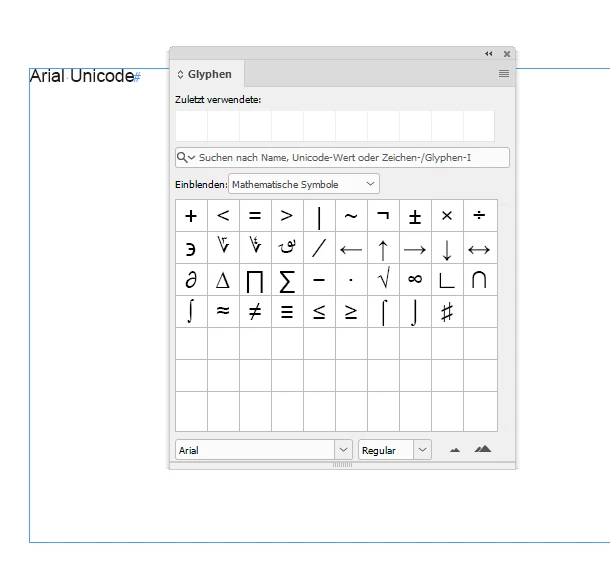Select the not equal glyph
610x579 pixels.
click(255, 312)
